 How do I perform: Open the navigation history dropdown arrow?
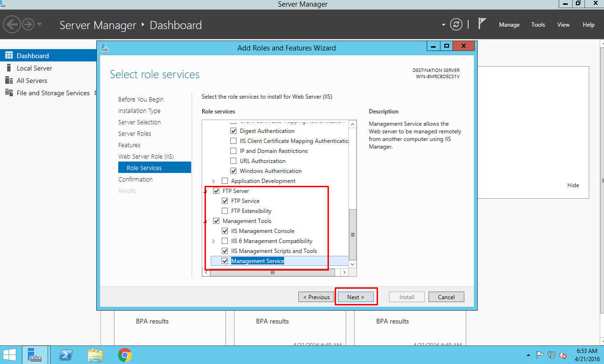click(40, 24)
